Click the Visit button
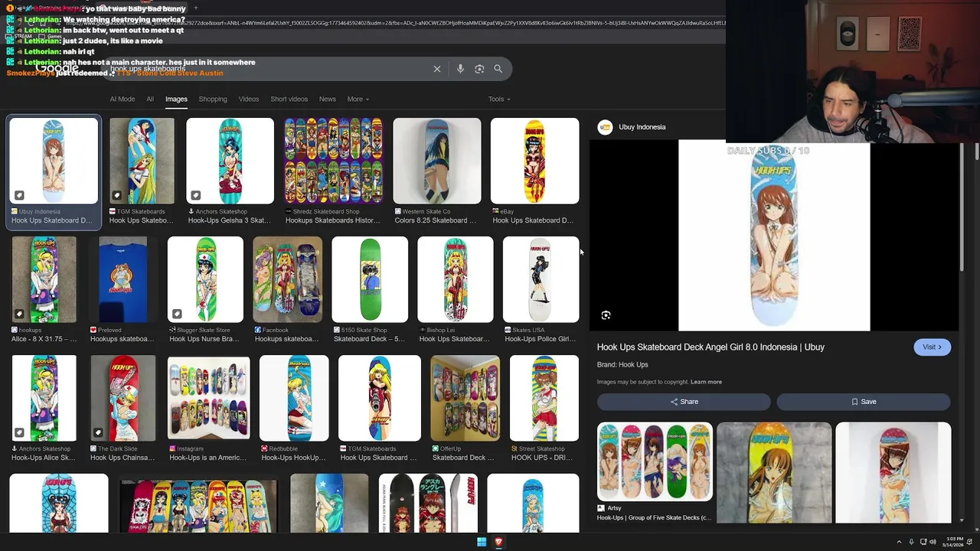The image size is (980, 551). point(932,347)
